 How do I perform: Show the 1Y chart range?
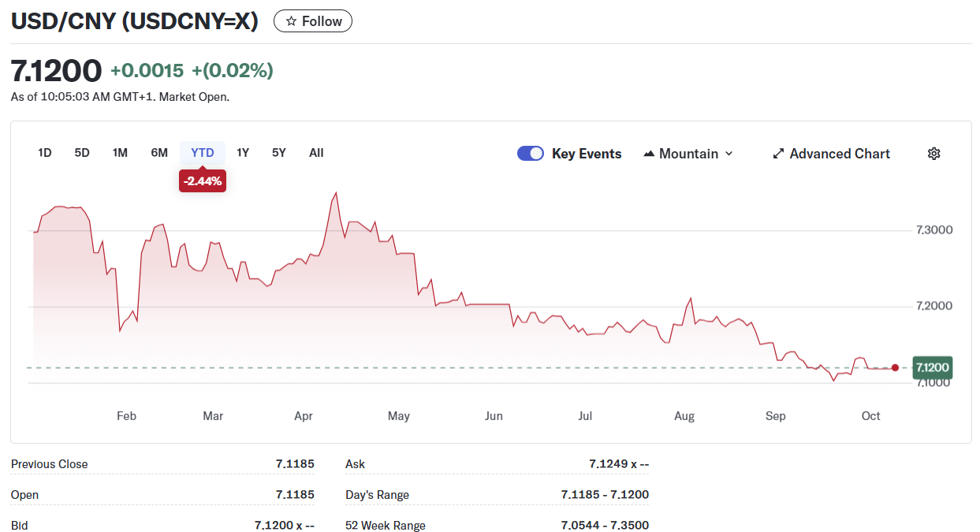243,153
